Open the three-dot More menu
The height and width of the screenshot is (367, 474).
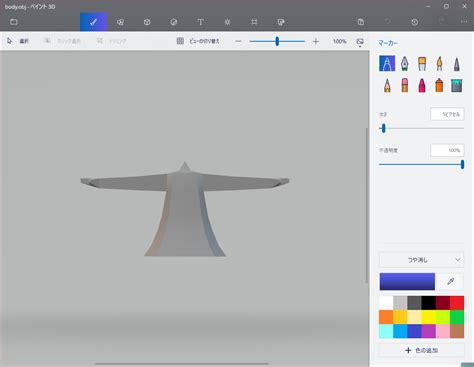(x=464, y=22)
